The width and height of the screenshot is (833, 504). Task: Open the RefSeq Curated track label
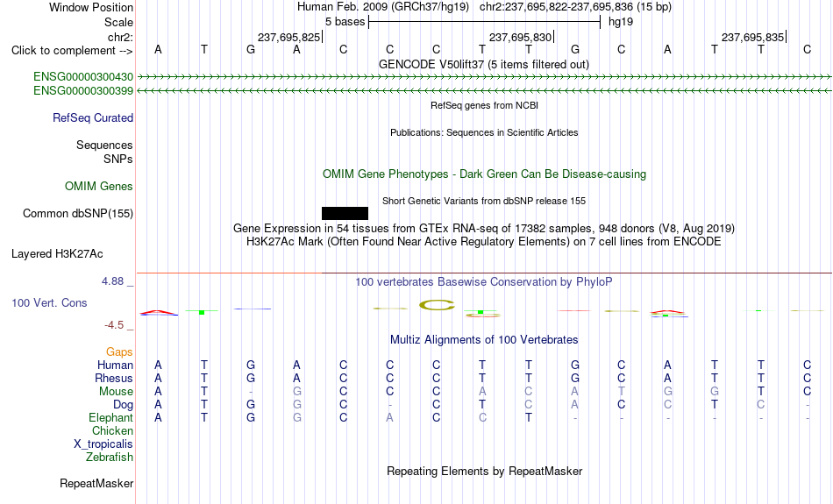[x=92, y=118]
